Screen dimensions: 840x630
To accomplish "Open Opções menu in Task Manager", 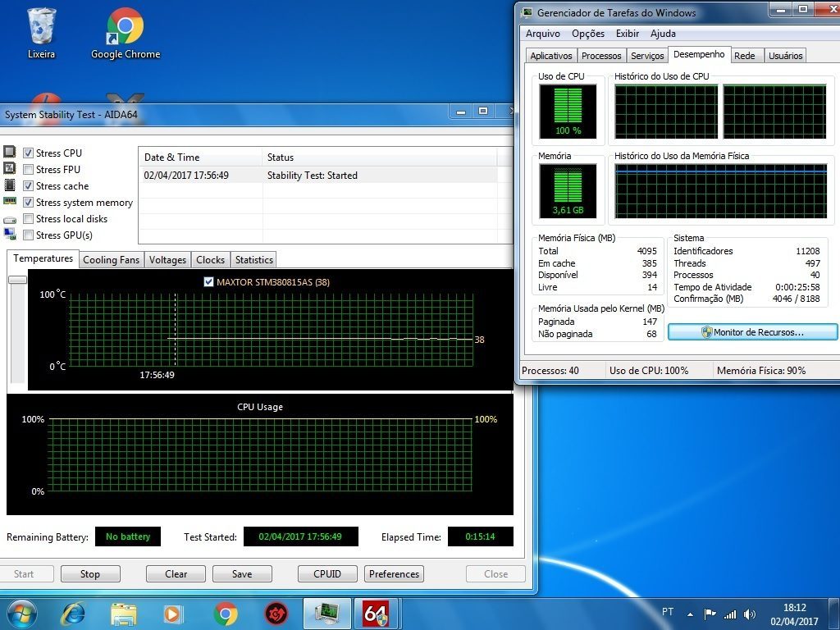I will (587, 33).
